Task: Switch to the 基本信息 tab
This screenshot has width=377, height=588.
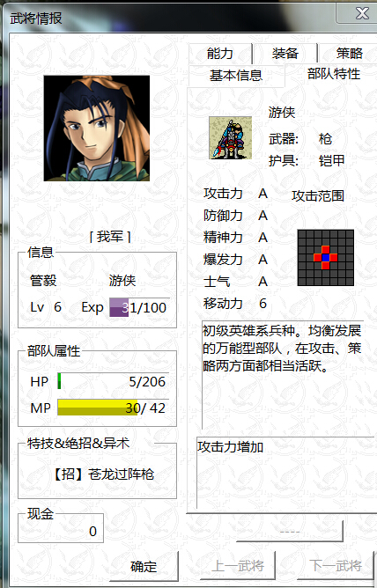Action: [236, 76]
